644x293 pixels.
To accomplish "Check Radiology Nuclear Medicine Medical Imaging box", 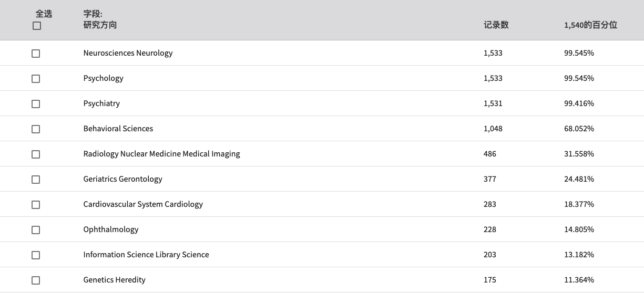I will (x=36, y=154).
